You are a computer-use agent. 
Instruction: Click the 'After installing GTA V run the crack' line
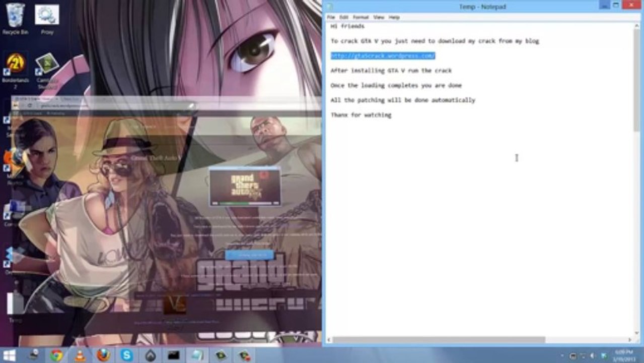(391, 71)
